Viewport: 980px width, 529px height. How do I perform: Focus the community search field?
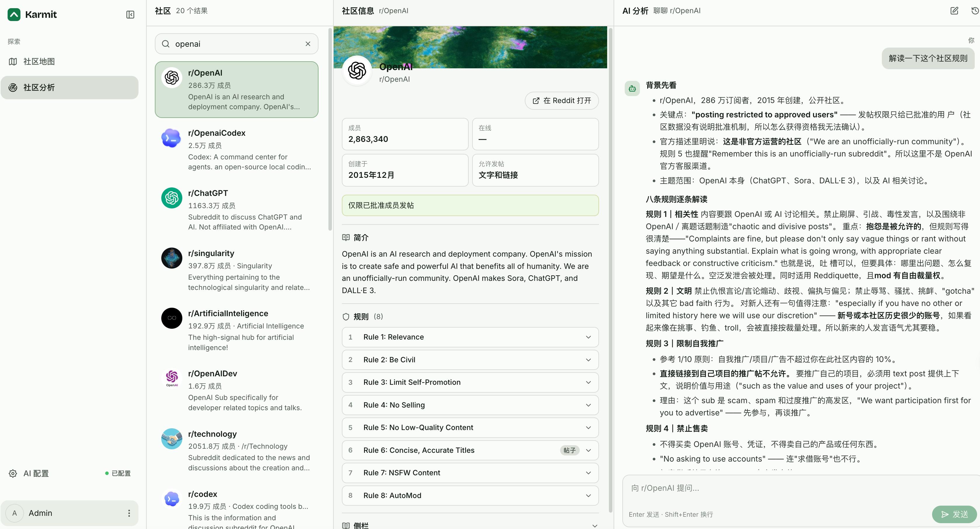[236, 44]
